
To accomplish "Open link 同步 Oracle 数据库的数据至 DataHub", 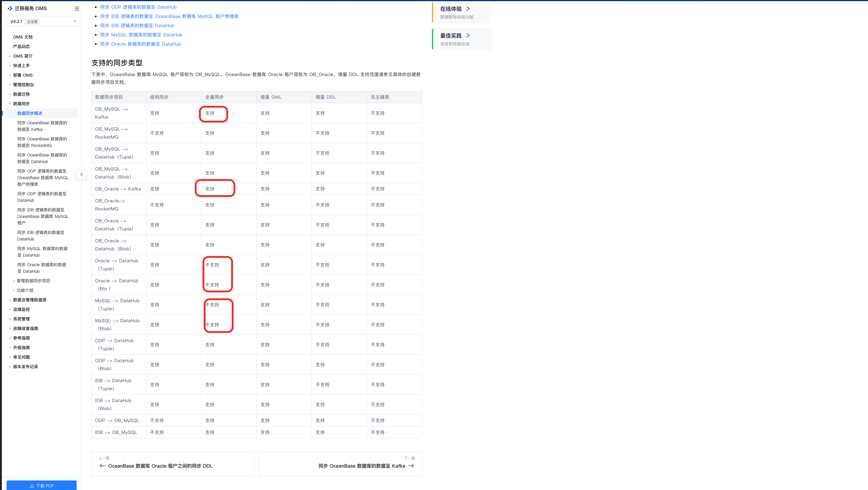I will (x=140, y=44).
